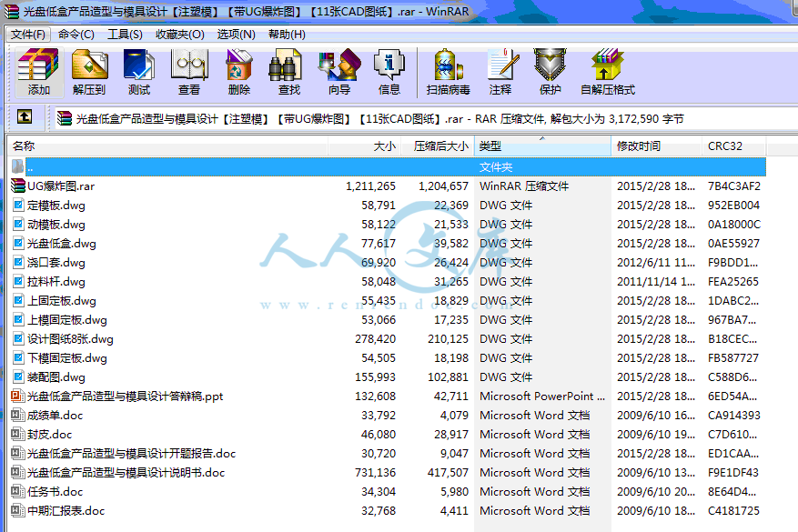This screenshot has height=532, width=798.
Task: Click Microsoft PowerPoint type cell
Action: 542,396
